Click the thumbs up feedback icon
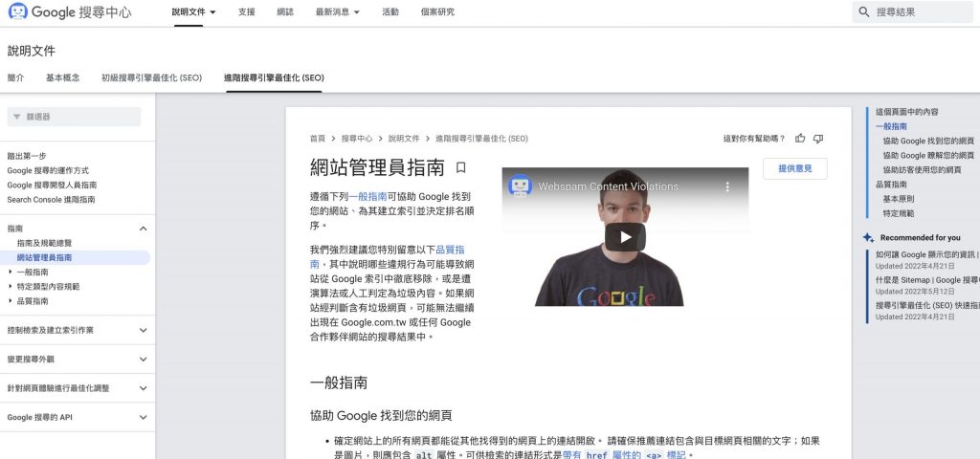 [x=800, y=139]
